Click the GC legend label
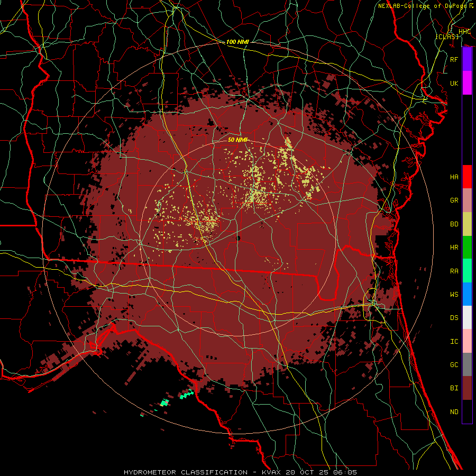The image size is (476, 476). (454, 365)
